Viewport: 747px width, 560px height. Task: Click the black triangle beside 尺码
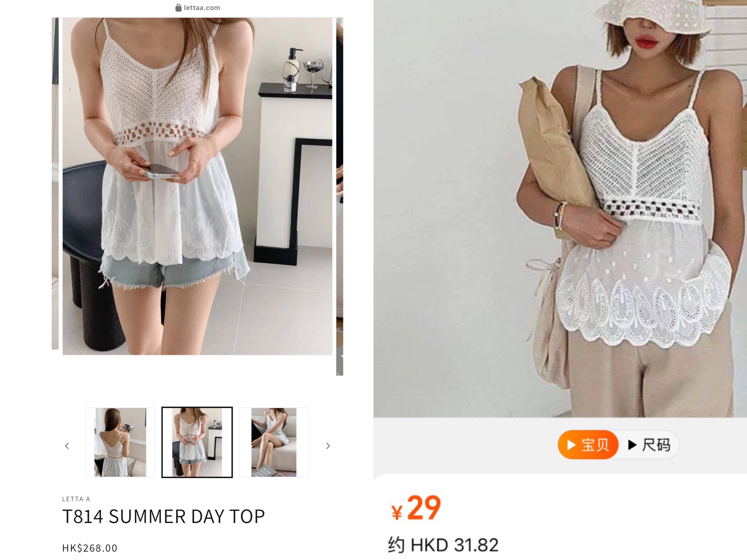pyautogui.click(x=632, y=445)
